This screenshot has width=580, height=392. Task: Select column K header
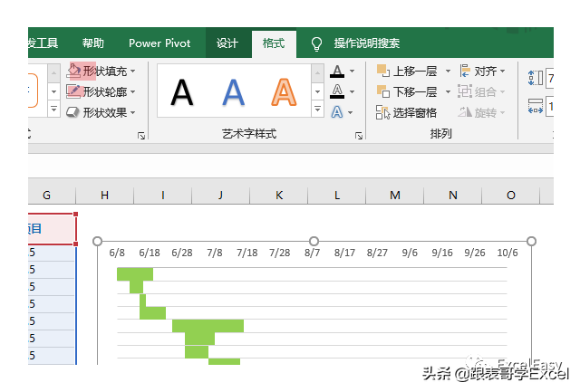tap(279, 195)
